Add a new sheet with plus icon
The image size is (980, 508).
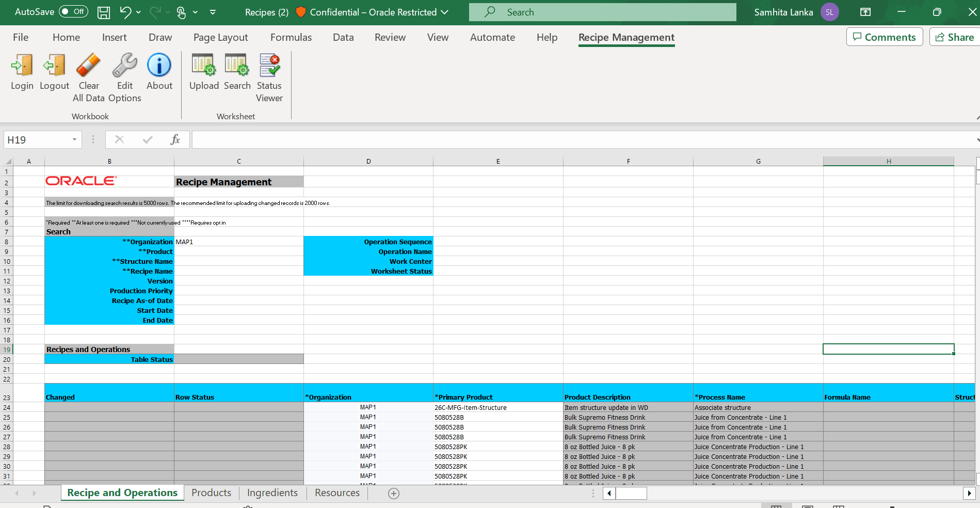pyautogui.click(x=394, y=494)
